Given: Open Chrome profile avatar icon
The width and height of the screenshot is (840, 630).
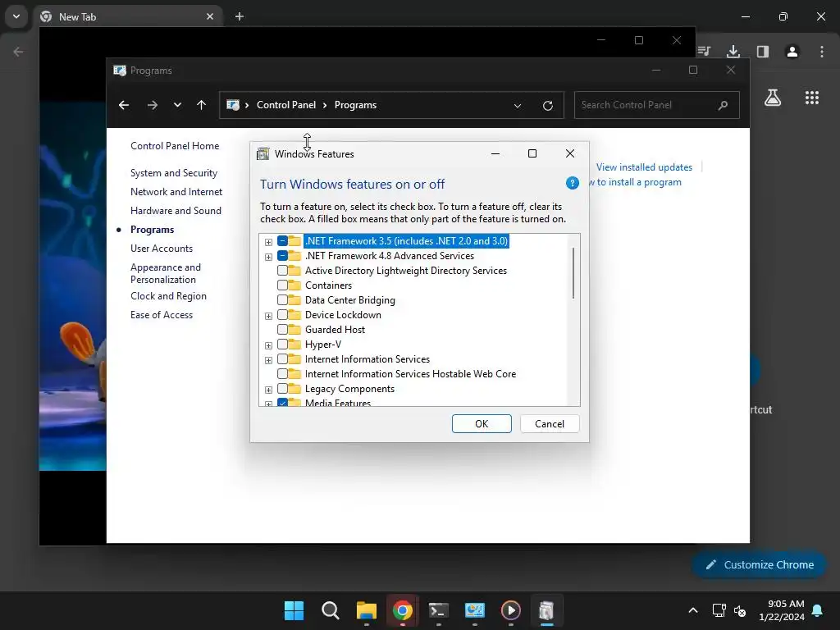Looking at the screenshot, I should [x=792, y=52].
